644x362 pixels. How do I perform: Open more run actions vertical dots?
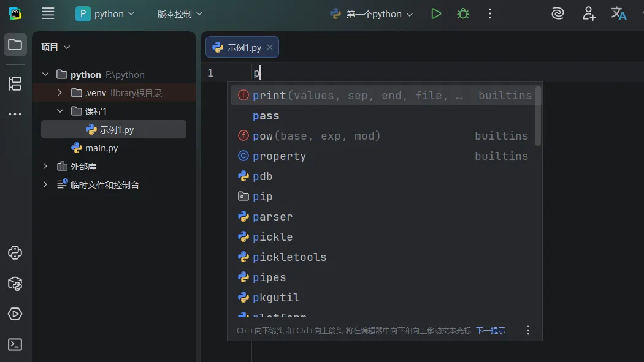[x=489, y=14]
